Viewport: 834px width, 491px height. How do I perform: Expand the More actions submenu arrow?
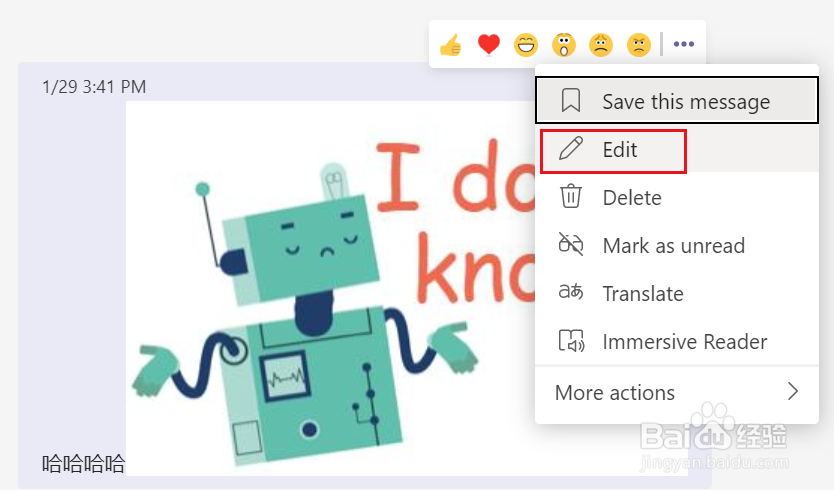coord(793,392)
